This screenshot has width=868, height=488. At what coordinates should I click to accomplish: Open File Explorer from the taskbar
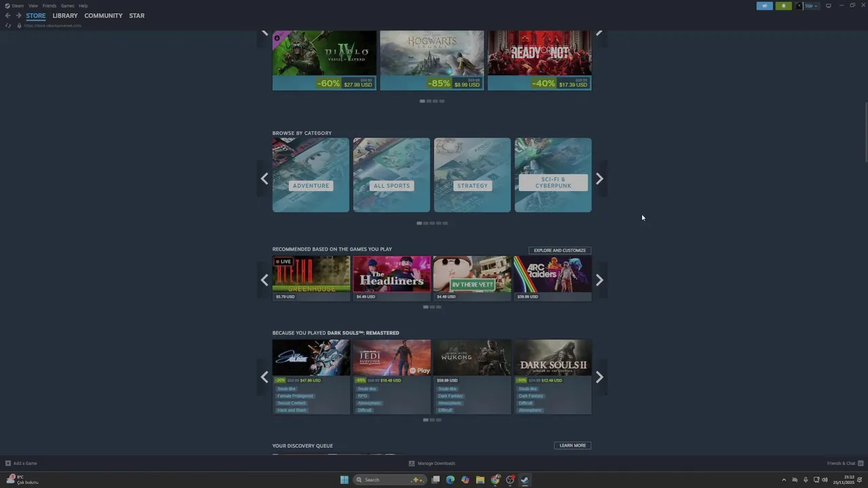(x=480, y=480)
